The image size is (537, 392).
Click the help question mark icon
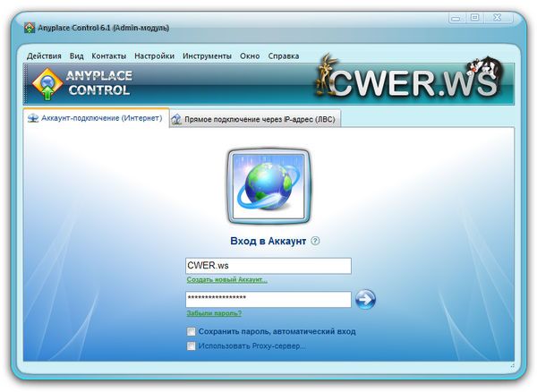click(315, 241)
